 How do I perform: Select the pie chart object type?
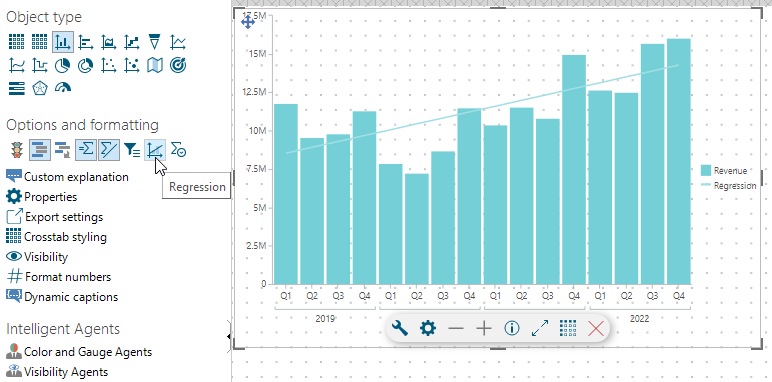[63, 65]
